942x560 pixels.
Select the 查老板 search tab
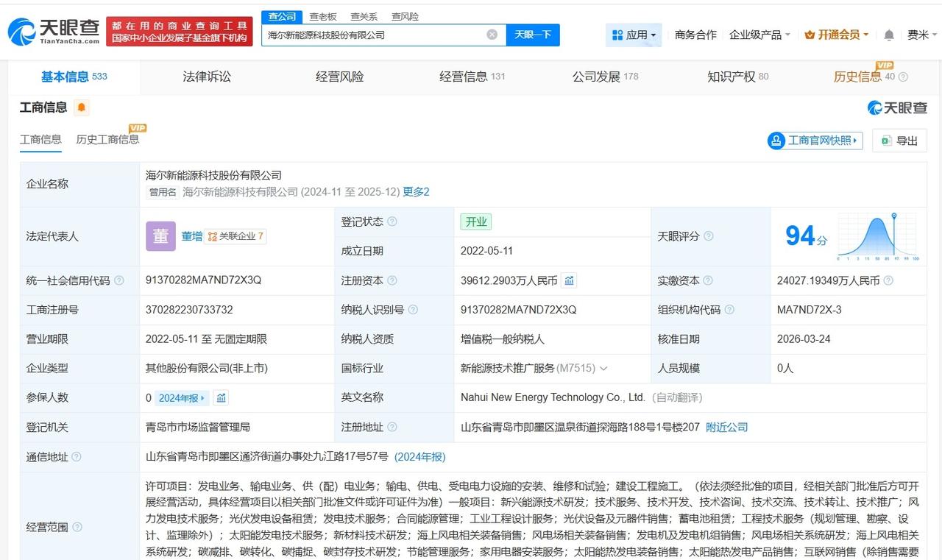coord(322,16)
